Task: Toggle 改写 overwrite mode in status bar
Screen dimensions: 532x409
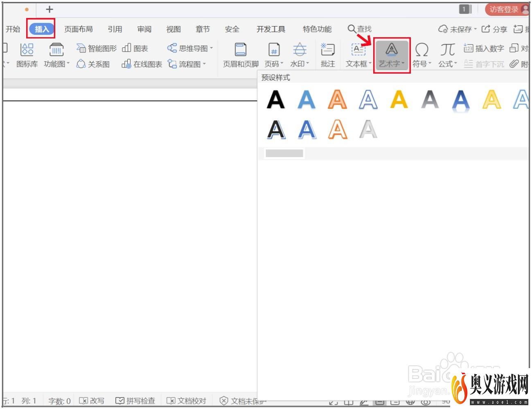Action: point(92,401)
